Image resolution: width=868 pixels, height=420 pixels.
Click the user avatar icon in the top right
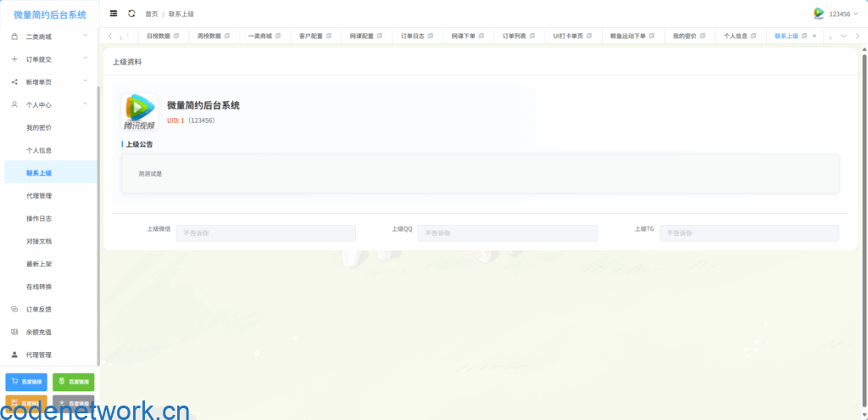(819, 14)
